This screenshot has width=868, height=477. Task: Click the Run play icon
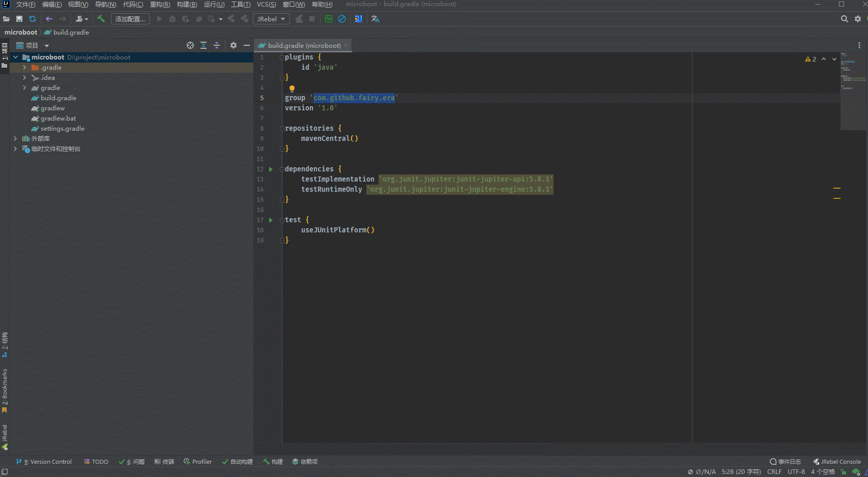159,19
